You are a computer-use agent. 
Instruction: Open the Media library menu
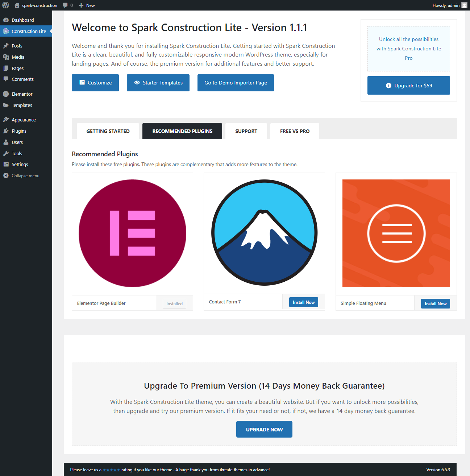point(18,57)
